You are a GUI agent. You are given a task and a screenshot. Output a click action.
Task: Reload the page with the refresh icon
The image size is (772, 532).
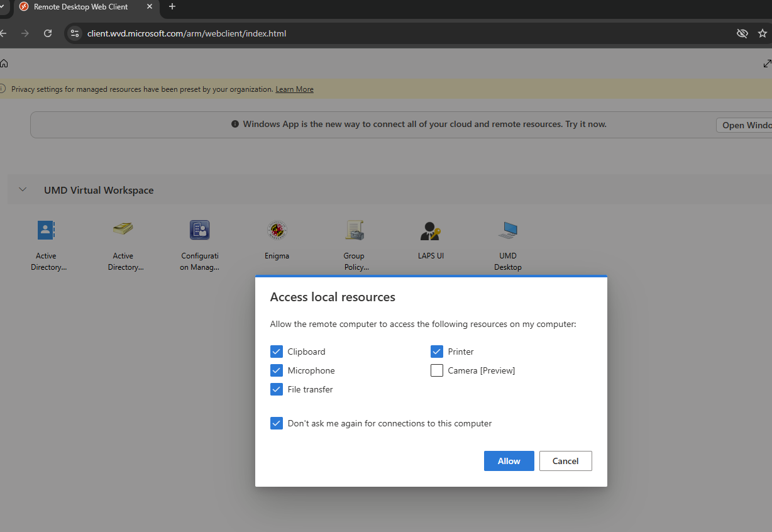(x=48, y=33)
